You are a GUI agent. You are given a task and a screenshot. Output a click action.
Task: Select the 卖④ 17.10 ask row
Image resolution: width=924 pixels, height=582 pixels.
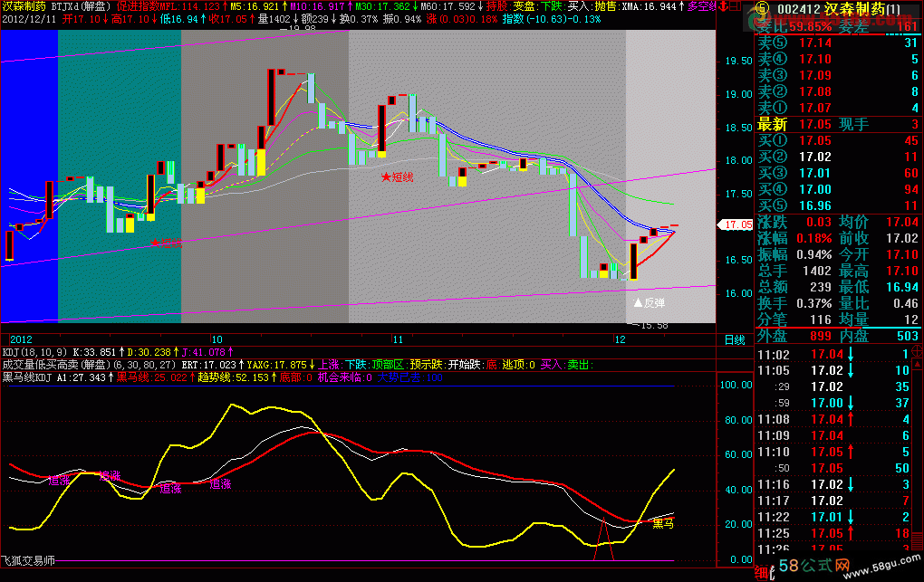(838, 59)
